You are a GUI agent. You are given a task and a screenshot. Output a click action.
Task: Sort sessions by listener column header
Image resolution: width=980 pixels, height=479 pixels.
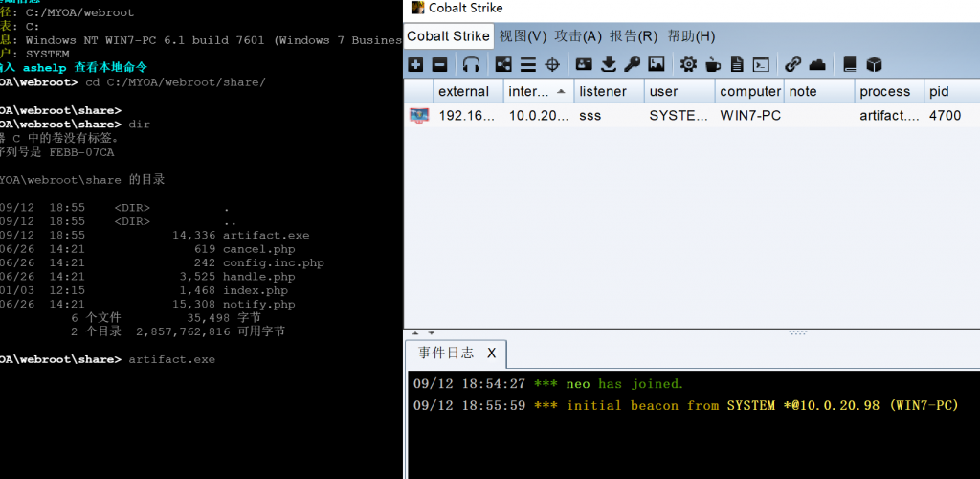[x=610, y=91]
